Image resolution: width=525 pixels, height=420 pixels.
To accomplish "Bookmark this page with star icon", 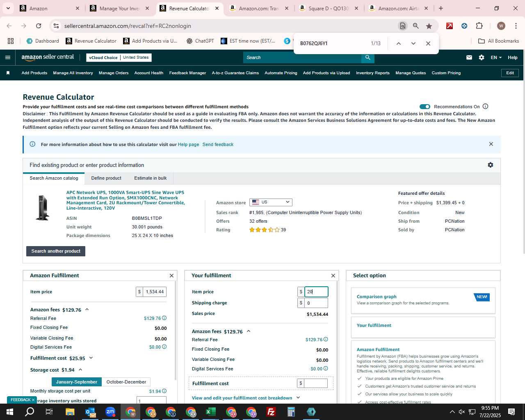I will point(429,26).
